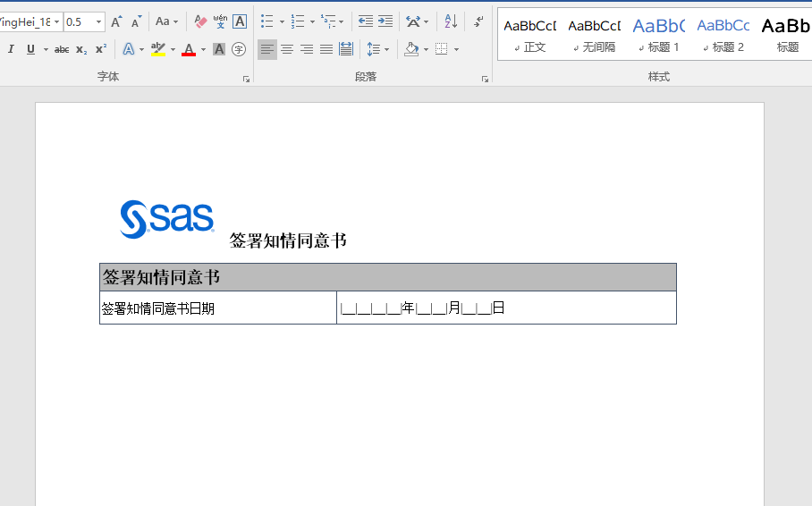Screen dimensions: 812x506
Task: Open the font name dropdown arrow
Action: 57,21
